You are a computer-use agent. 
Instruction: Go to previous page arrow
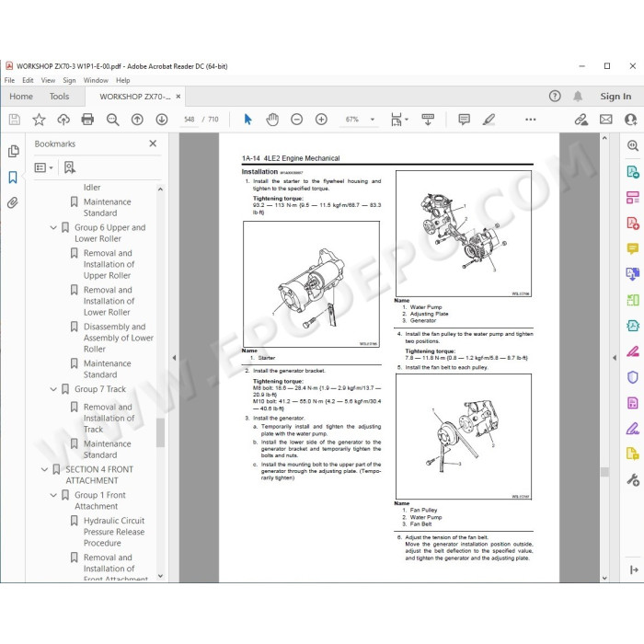pos(137,120)
